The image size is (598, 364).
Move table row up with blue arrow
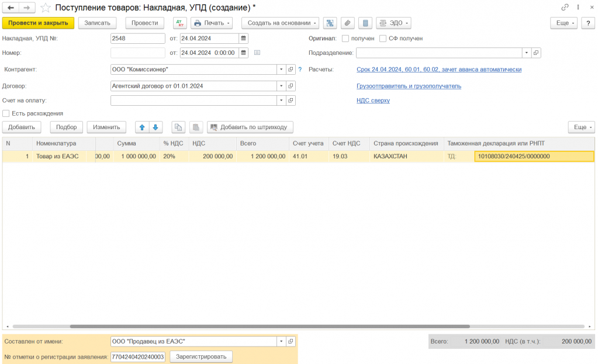click(142, 127)
